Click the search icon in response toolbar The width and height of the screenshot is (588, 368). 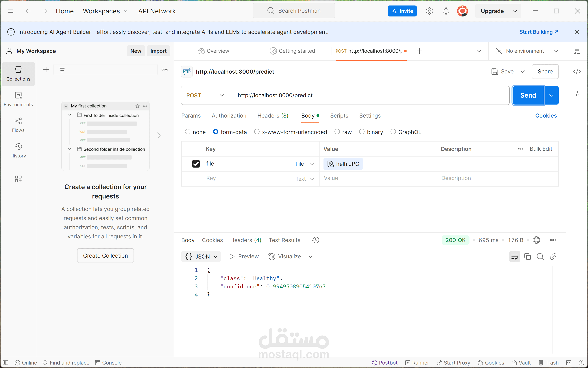point(540,257)
